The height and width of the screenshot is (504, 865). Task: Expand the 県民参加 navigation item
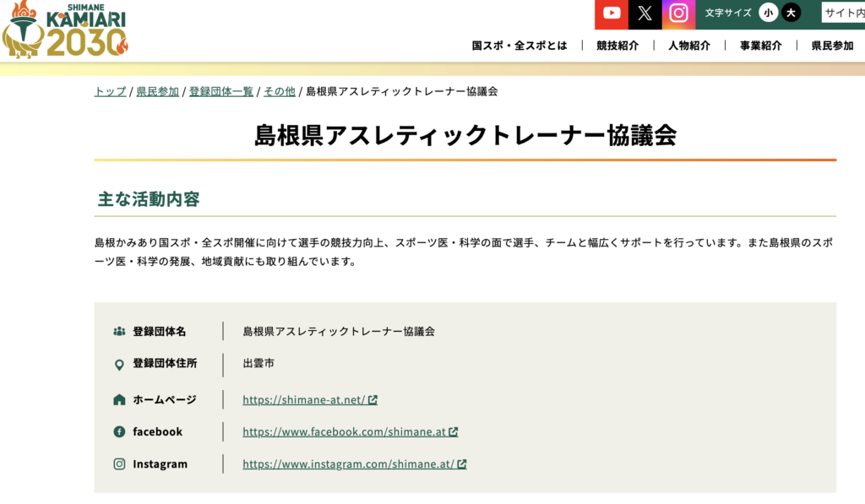point(832,46)
